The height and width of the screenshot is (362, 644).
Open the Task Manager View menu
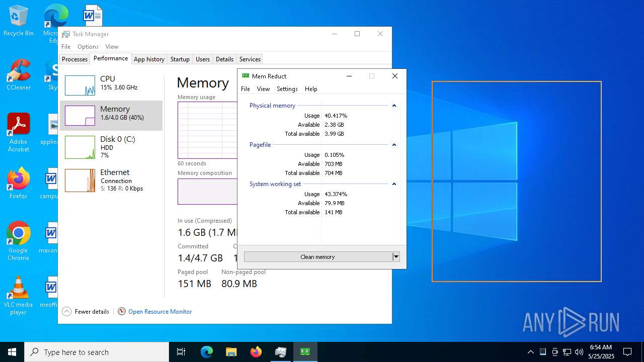click(x=112, y=47)
